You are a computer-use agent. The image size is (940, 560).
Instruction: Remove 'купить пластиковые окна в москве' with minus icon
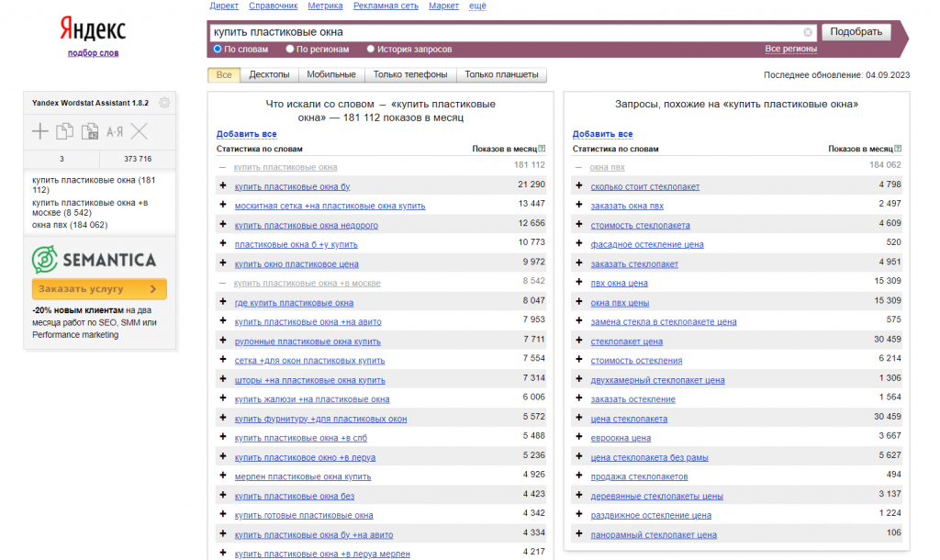[222, 283]
